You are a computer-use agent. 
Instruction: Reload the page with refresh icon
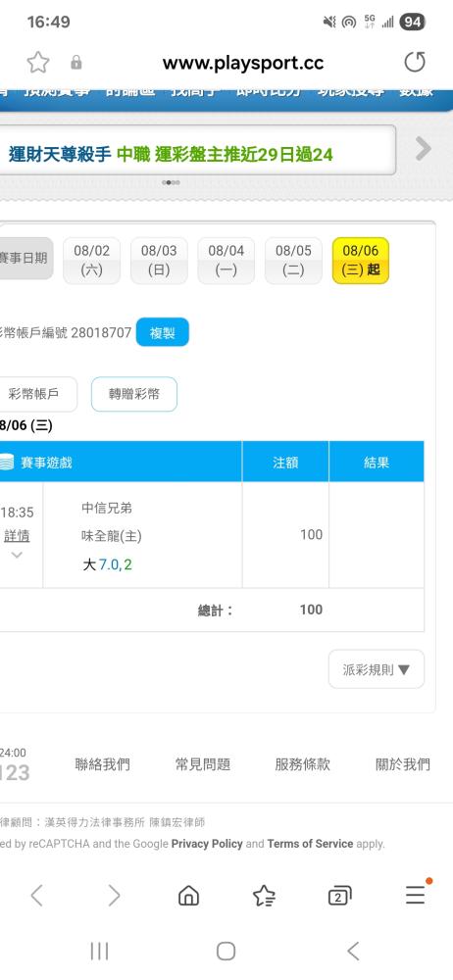pyautogui.click(x=414, y=62)
